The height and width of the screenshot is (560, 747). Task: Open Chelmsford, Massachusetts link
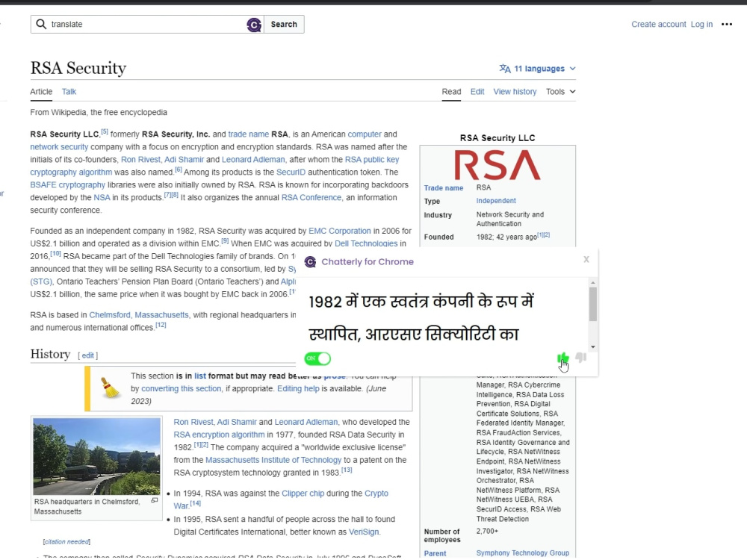[x=139, y=315]
